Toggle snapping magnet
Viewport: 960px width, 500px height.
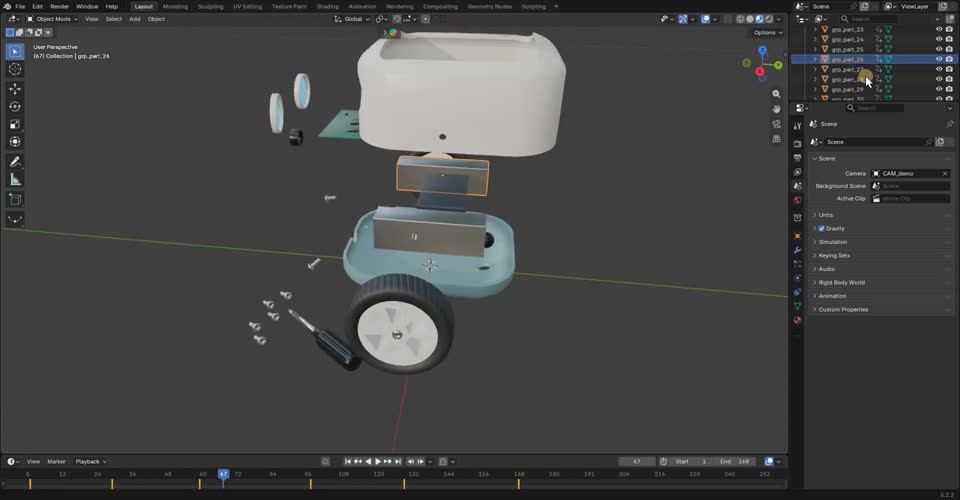coord(397,19)
